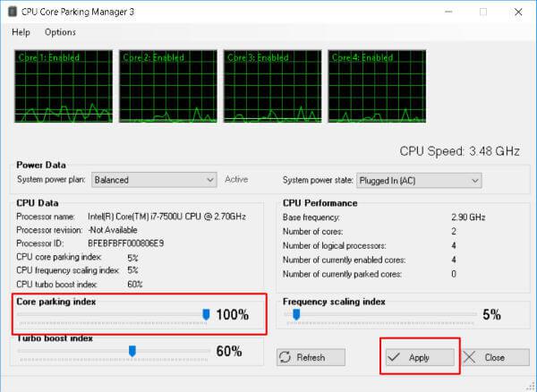Click the Apply button label

pyautogui.click(x=419, y=358)
